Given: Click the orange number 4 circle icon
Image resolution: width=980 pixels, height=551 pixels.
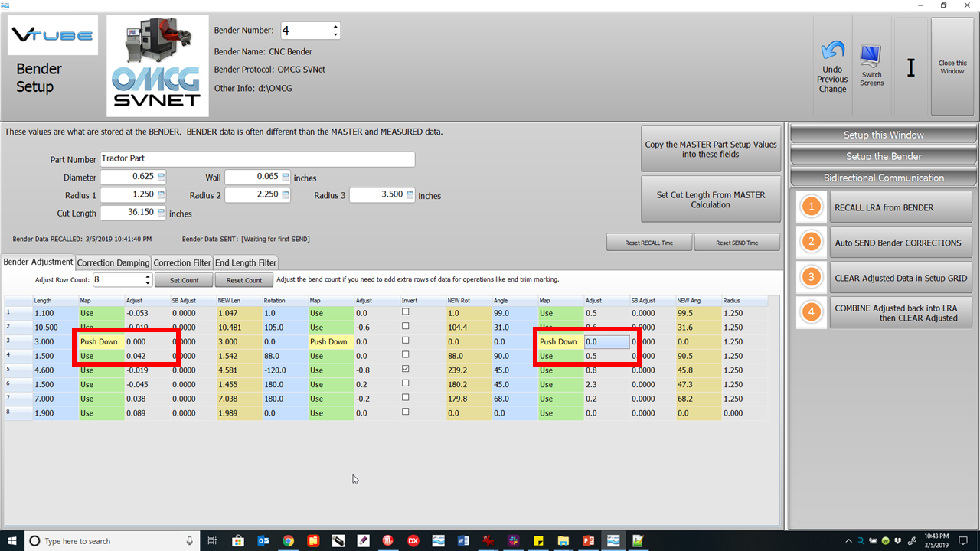Looking at the screenshot, I should (x=812, y=312).
